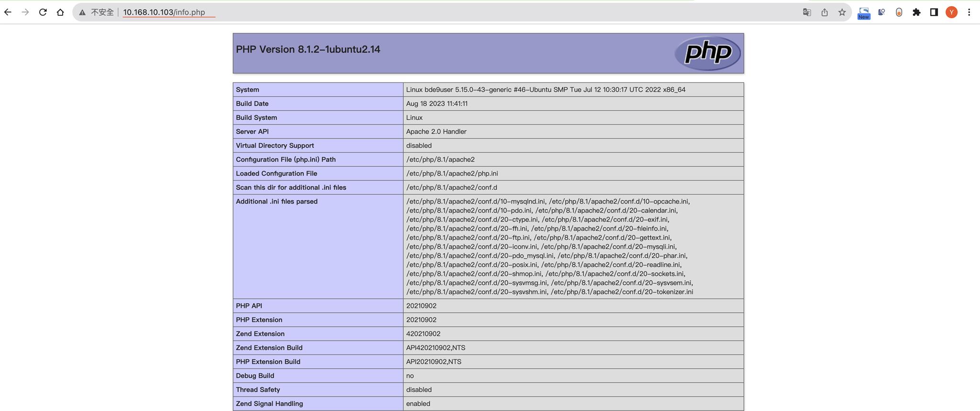Screen dimensions: 980x411
Task: Click the Build System label
Action: tap(256, 117)
